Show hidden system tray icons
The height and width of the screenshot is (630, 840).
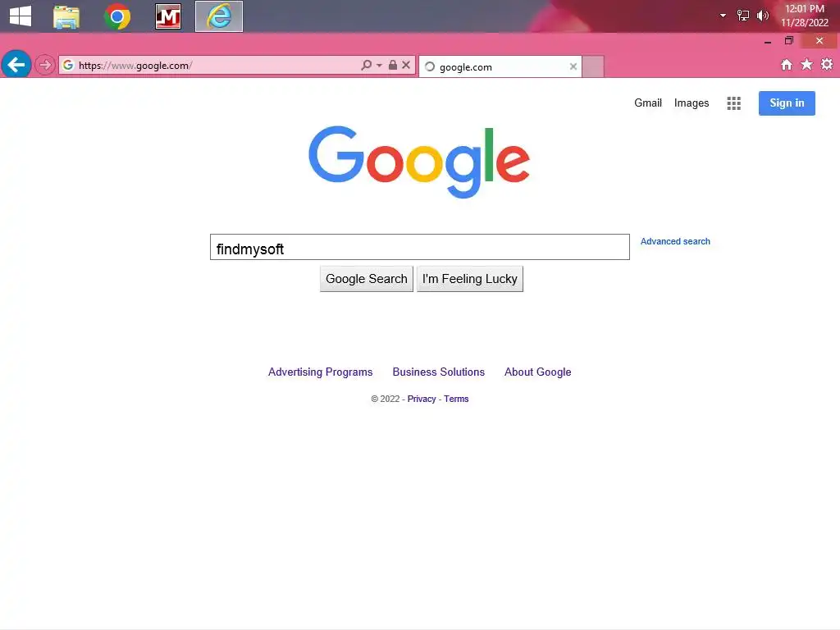tap(723, 16)
